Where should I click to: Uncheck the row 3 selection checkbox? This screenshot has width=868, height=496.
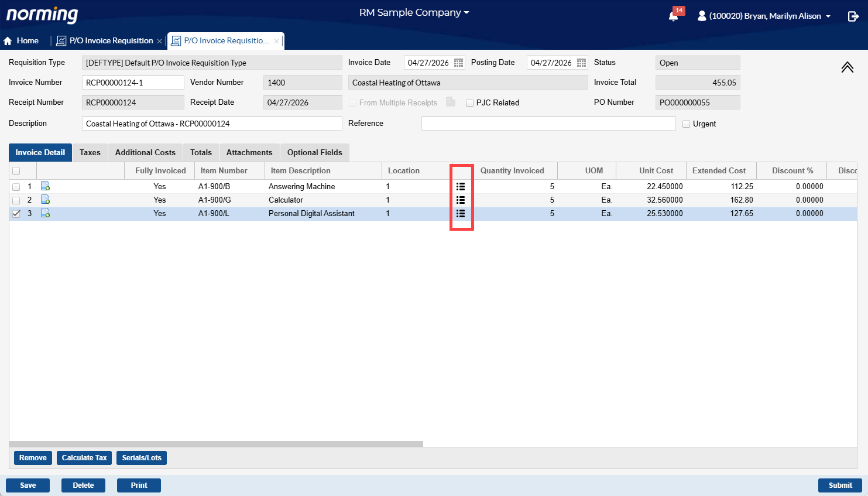[16, 214]
